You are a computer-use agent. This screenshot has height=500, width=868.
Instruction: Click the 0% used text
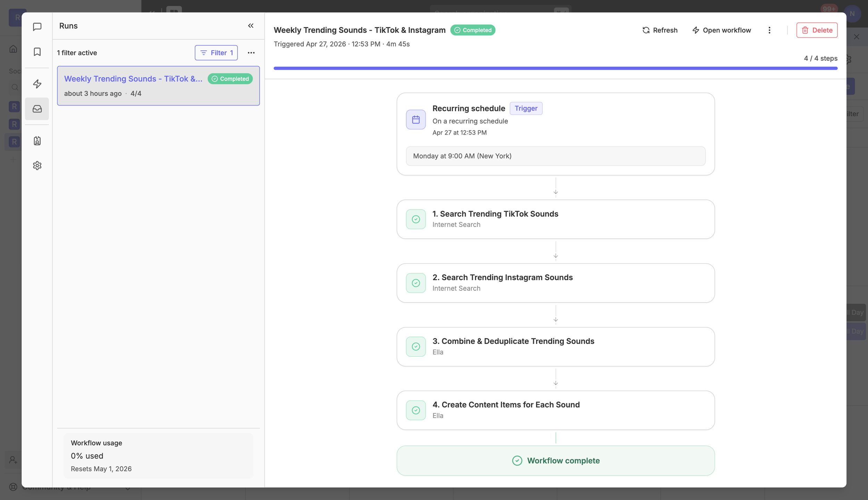87,456
